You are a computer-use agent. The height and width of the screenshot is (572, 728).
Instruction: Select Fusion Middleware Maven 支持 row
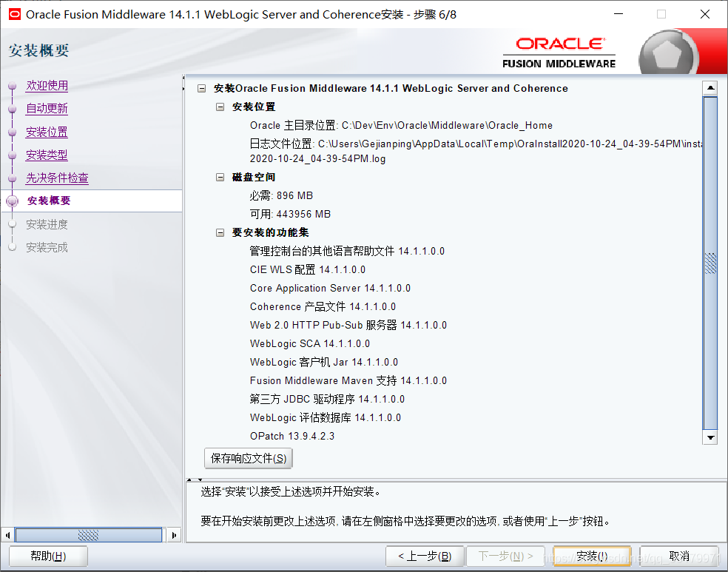tap(348, 380)
